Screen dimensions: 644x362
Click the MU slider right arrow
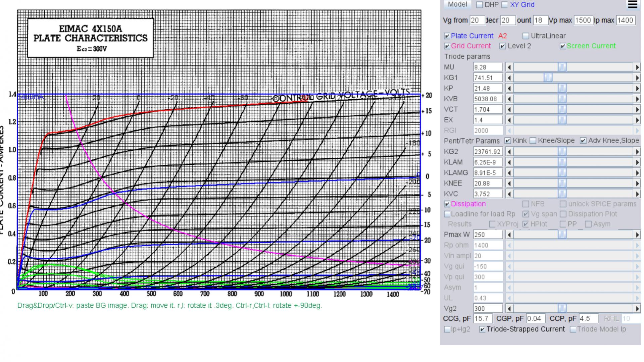637,67
